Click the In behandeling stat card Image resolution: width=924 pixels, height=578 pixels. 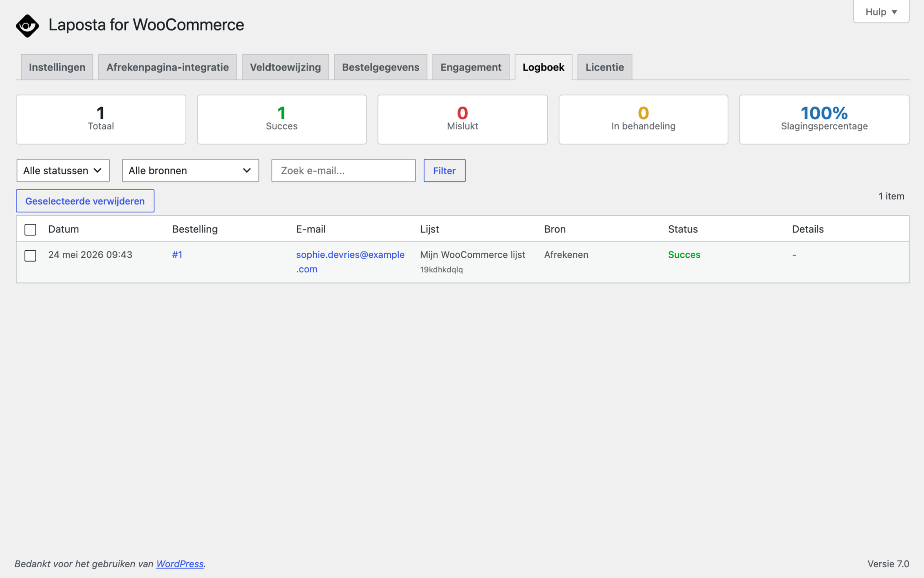click(643, 120)
